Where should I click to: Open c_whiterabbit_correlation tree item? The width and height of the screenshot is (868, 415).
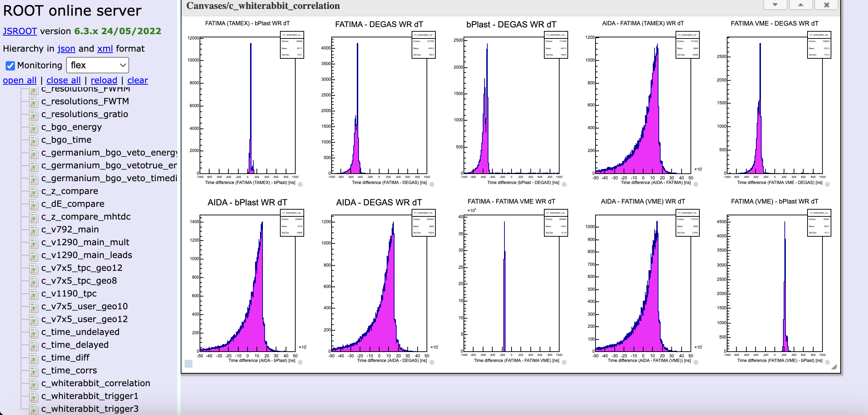coord(95,383)
